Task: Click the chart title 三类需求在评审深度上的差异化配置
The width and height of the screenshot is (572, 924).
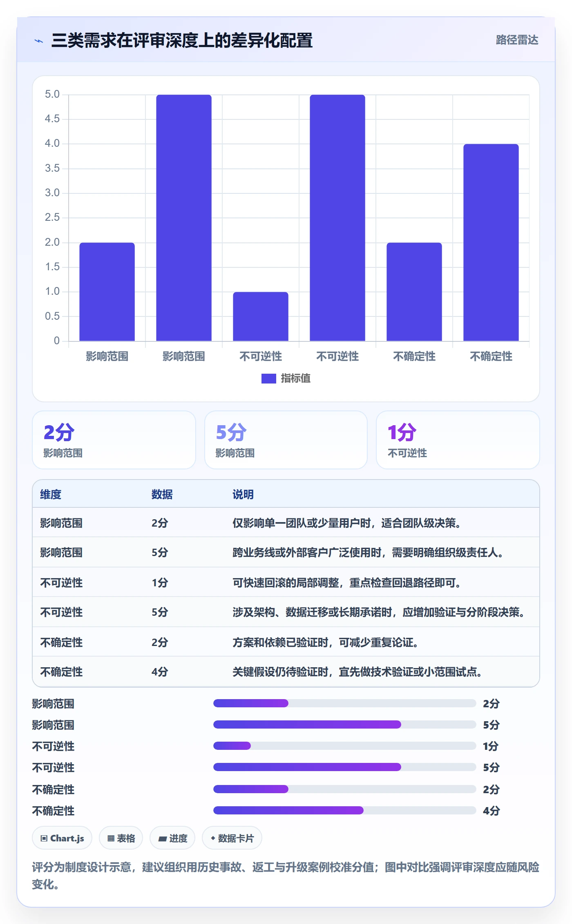Action: (x=182, y=40)
